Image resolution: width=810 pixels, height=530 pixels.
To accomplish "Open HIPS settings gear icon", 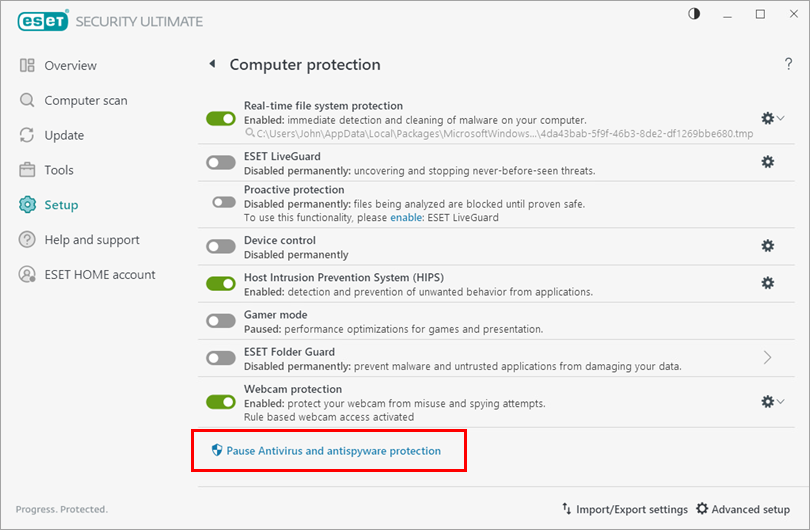I will point(768,283).
